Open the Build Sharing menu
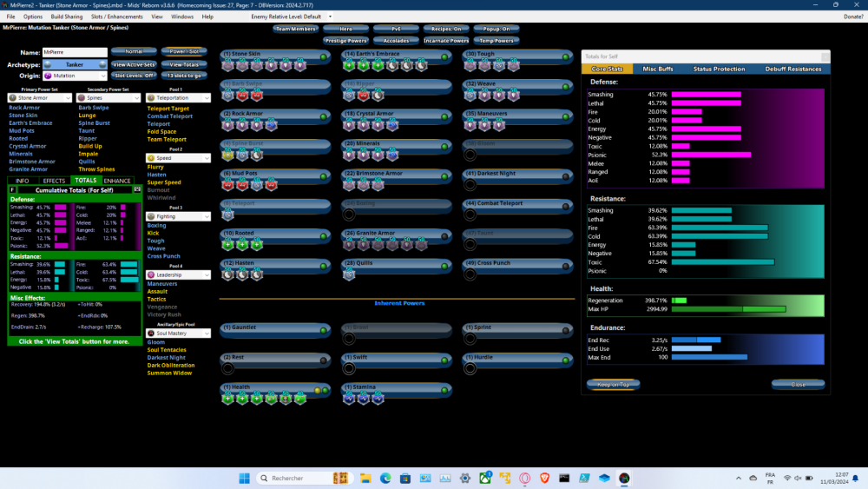868x489 pixels. 66,17
